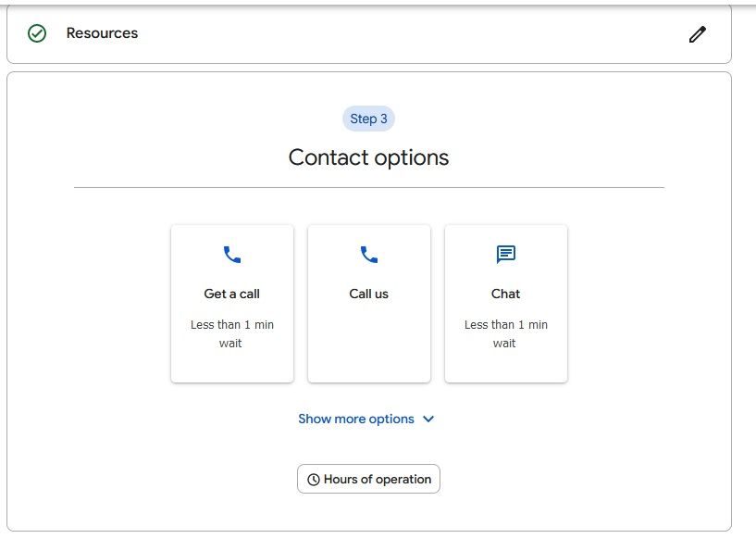The width and height of the screenshot is (756, 551).
Task: Click the pencil edit icon for Resources
Action: point(697,34)
